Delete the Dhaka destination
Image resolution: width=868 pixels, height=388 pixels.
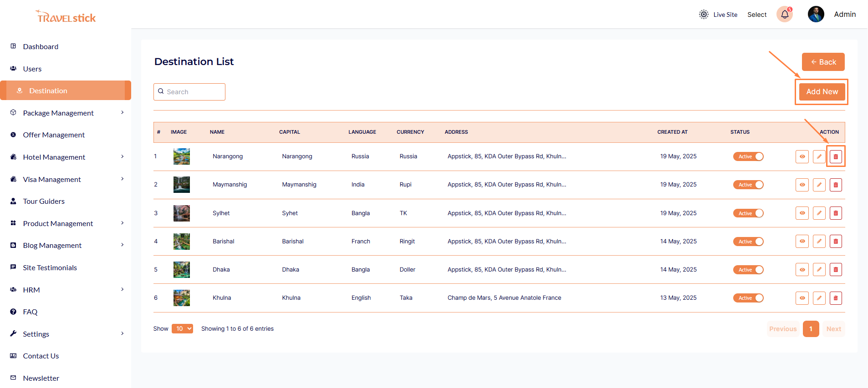[x=836, y=270]
